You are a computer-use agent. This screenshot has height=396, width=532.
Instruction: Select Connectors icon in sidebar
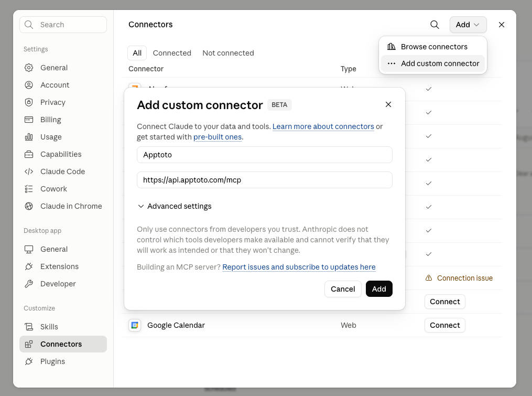pos(29,344)
